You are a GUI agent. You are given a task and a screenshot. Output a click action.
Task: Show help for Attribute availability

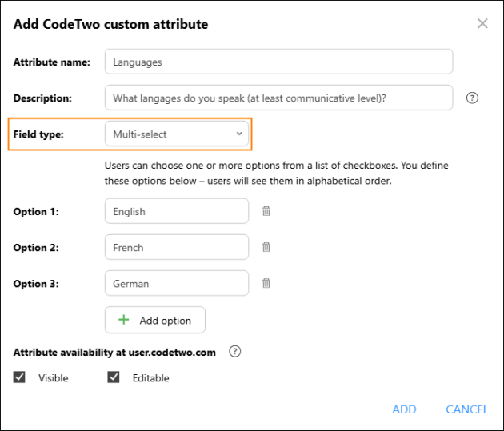pos(234,351)
